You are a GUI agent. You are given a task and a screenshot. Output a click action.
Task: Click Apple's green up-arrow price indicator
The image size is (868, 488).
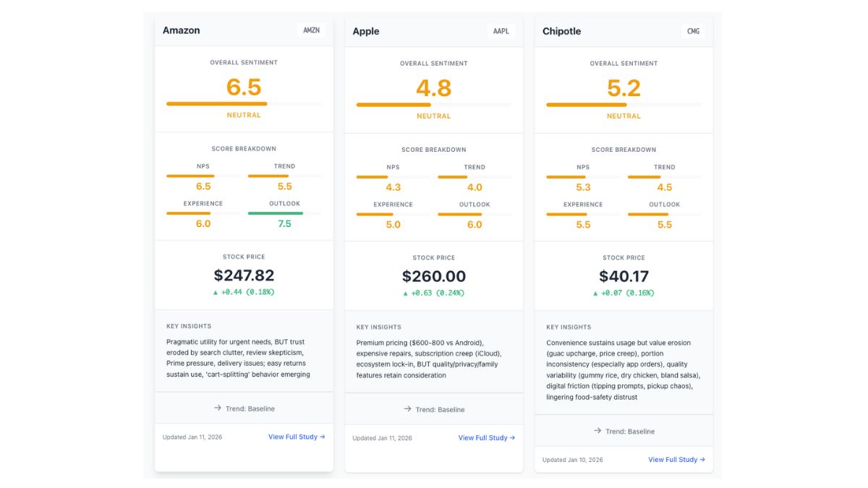pyautogui.click(x=405, y=292)
